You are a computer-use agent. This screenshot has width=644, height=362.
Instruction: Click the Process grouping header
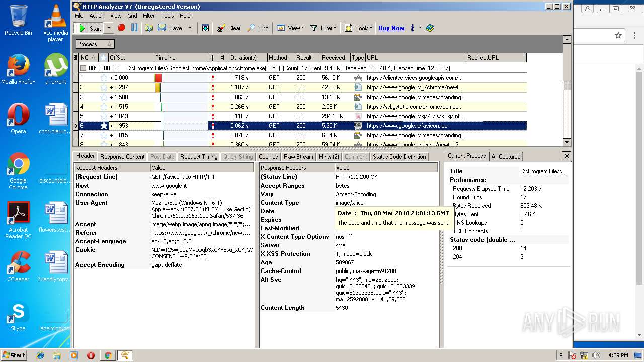click(95, 44)
